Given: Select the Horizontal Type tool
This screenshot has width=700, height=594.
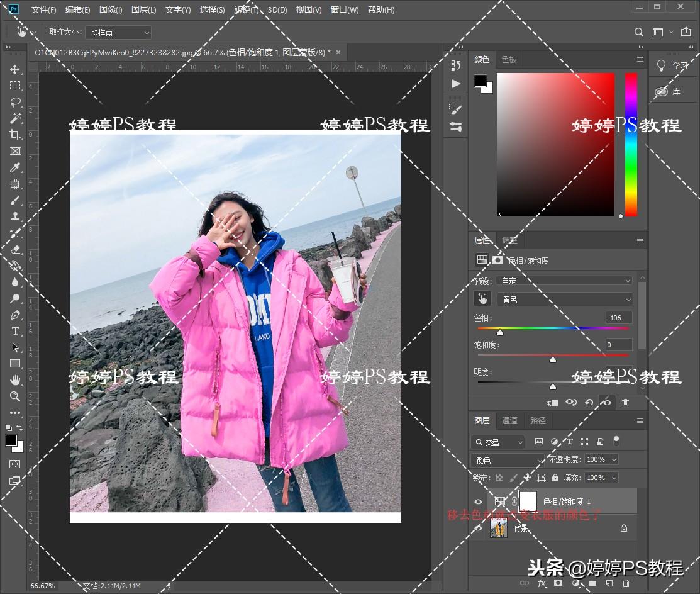Looking at the screenshot, I should [15, 331].
